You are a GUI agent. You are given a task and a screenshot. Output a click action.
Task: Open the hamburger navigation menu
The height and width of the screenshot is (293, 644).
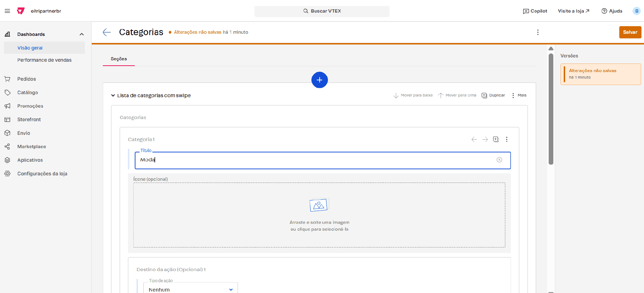pos(7,11)
